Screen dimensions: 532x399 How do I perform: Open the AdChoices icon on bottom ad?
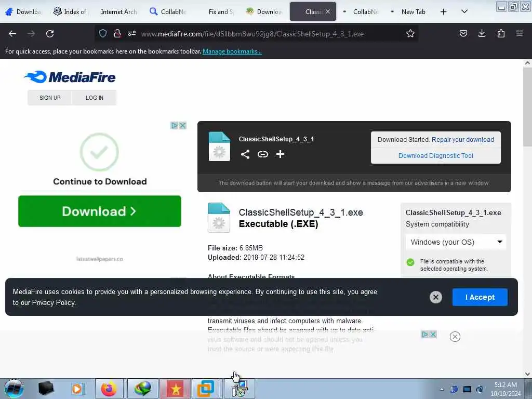(x=425, y=335)
